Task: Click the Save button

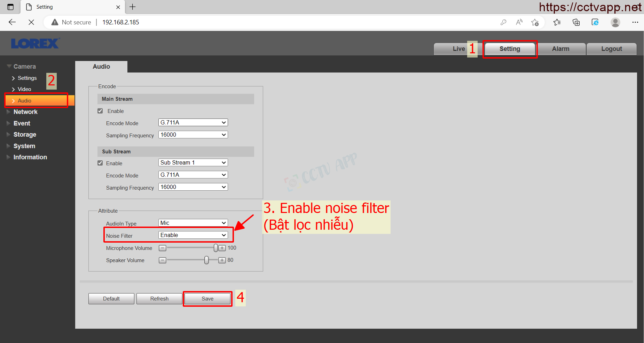Action: 207,299
